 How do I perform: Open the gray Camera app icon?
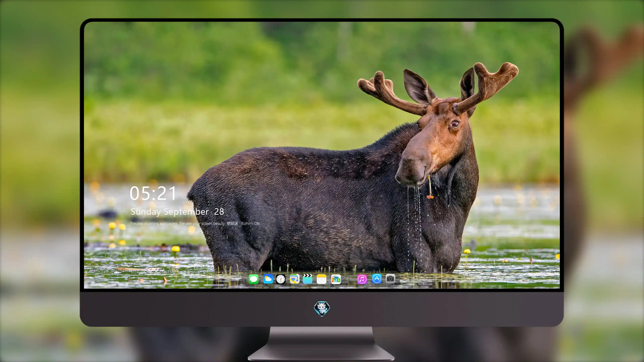pos(390,279)
